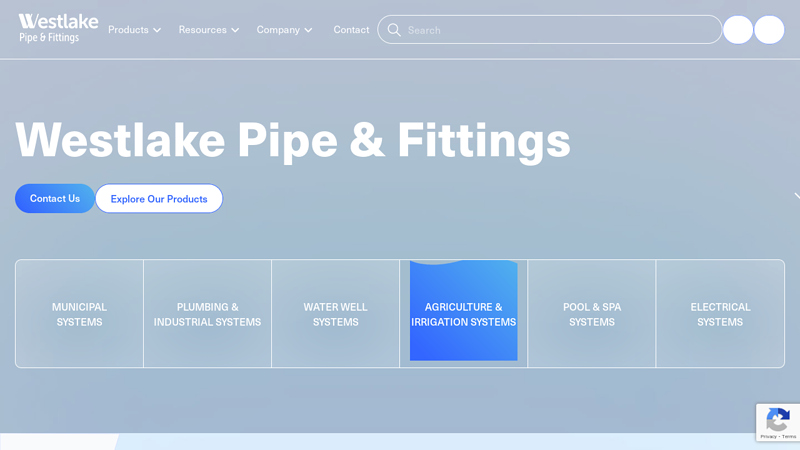Viewport: 800px width, 450px height.
Task: Expand the Products chevron arrow
Action: point(157,30)
